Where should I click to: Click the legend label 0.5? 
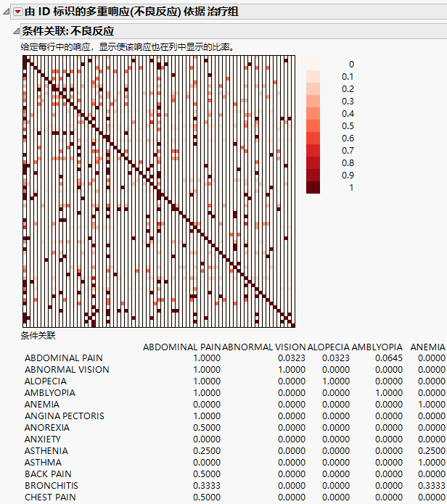[348, 126]
